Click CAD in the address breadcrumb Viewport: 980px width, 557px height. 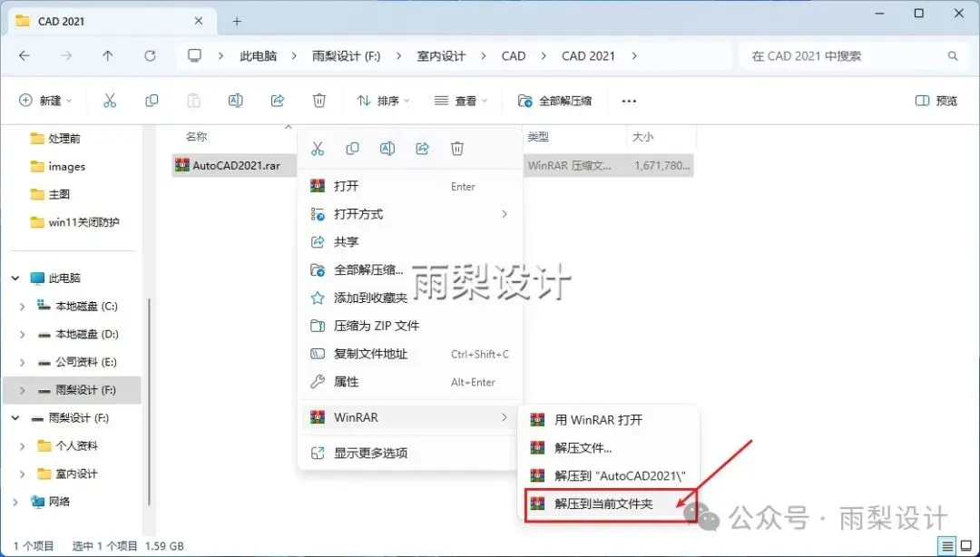pyautogui.click(x=514, y=56)
